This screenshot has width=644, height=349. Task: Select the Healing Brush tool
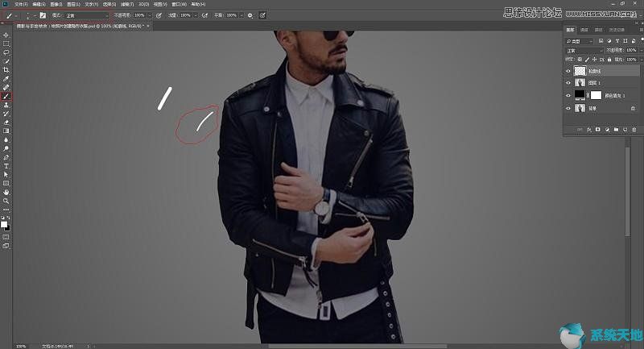click(x=6, y=87)
